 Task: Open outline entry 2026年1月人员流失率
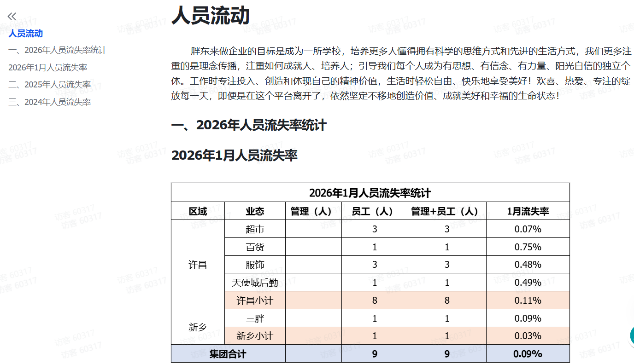[48, 68]
